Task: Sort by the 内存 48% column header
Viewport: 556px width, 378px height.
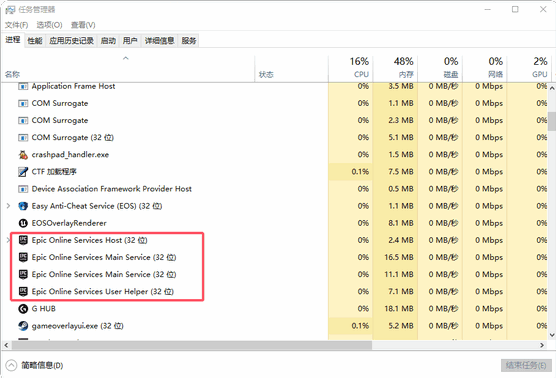Action: 395,68
